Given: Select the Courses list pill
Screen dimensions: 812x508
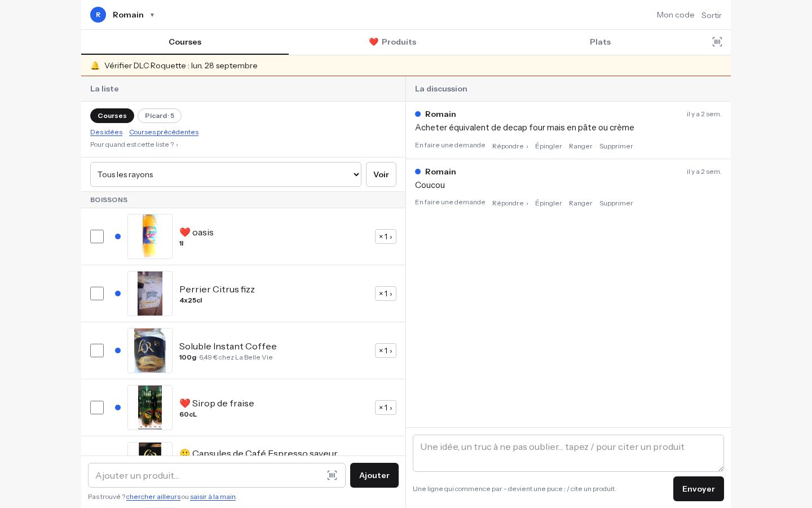Looking at the screenshot, I should [112, 116].
